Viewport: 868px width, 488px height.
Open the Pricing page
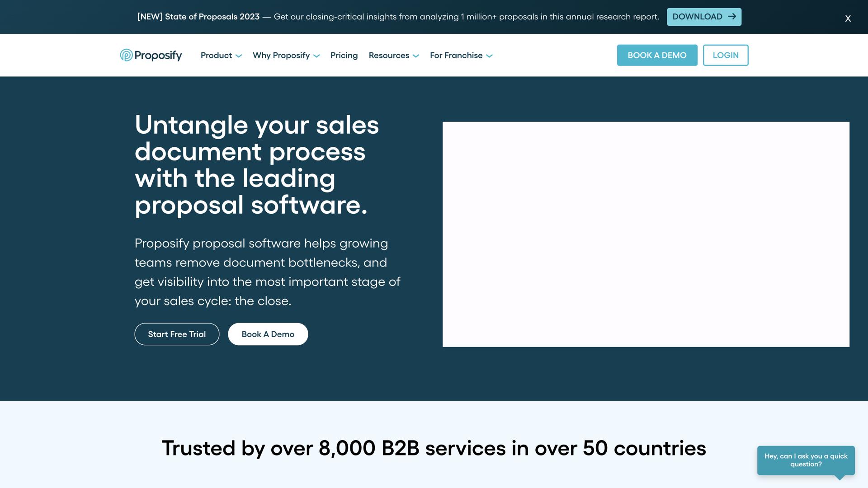tap(344, 55)
